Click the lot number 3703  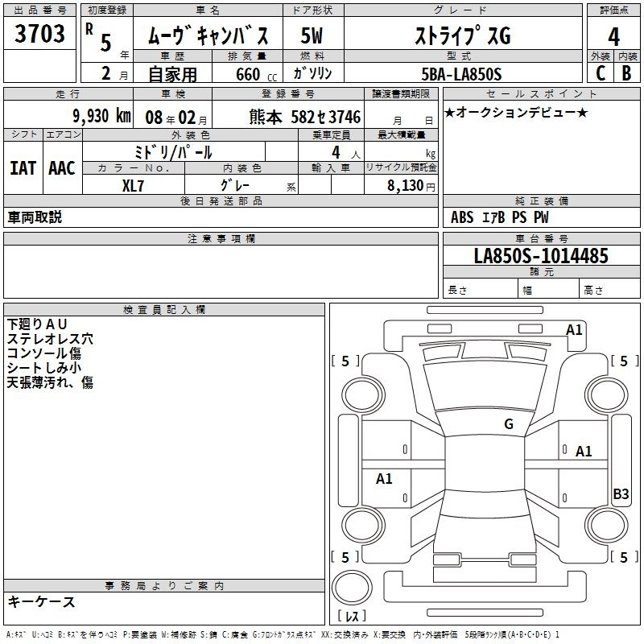tap(39, 34)
